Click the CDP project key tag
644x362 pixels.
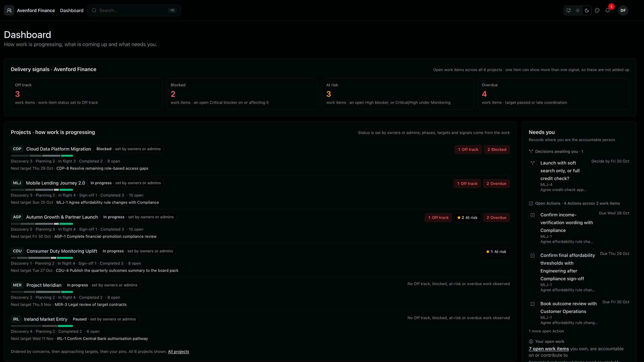click(17, 149)
